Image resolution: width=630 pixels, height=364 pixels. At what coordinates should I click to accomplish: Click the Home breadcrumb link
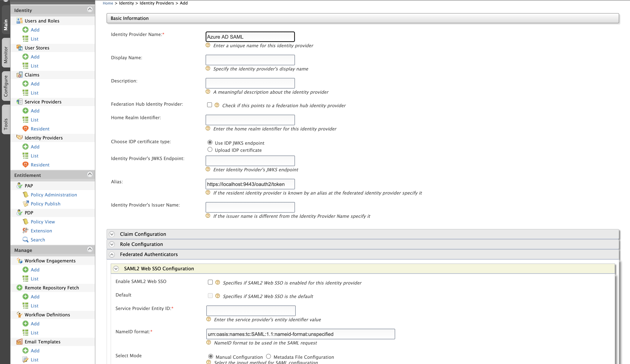click(108, 3)
